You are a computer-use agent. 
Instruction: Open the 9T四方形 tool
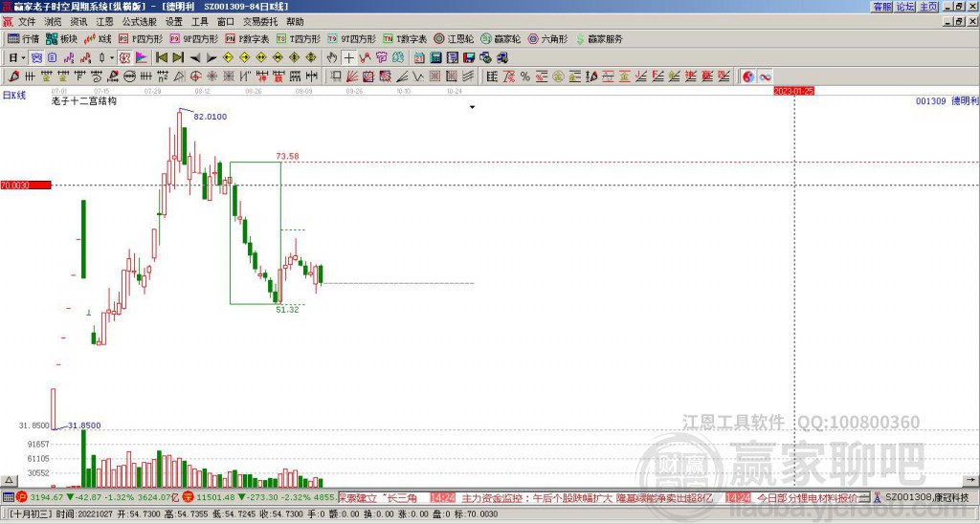pos(351,38)
